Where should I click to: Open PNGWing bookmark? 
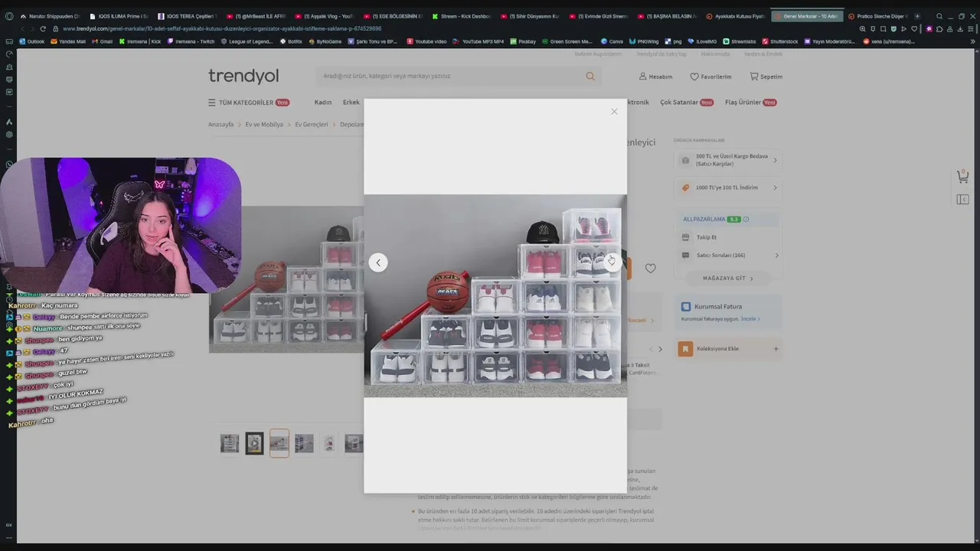(x=644, y=41)
